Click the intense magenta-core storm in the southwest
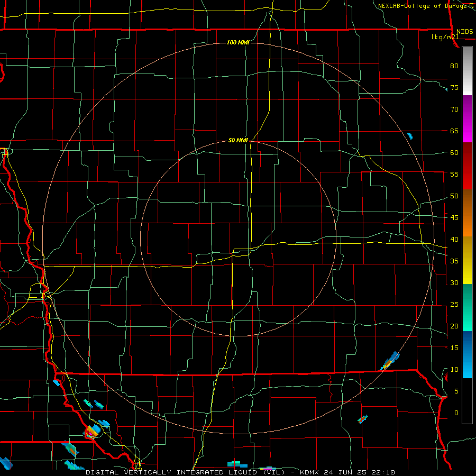476x476 pixels. [x=92, y=432]
